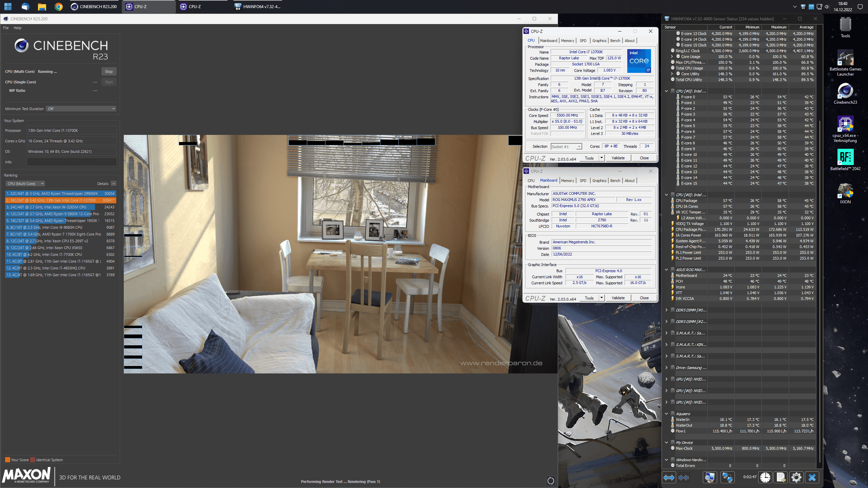
Task: Click Close button in CPU-Z Mainboard window
Action: point(644,298)
